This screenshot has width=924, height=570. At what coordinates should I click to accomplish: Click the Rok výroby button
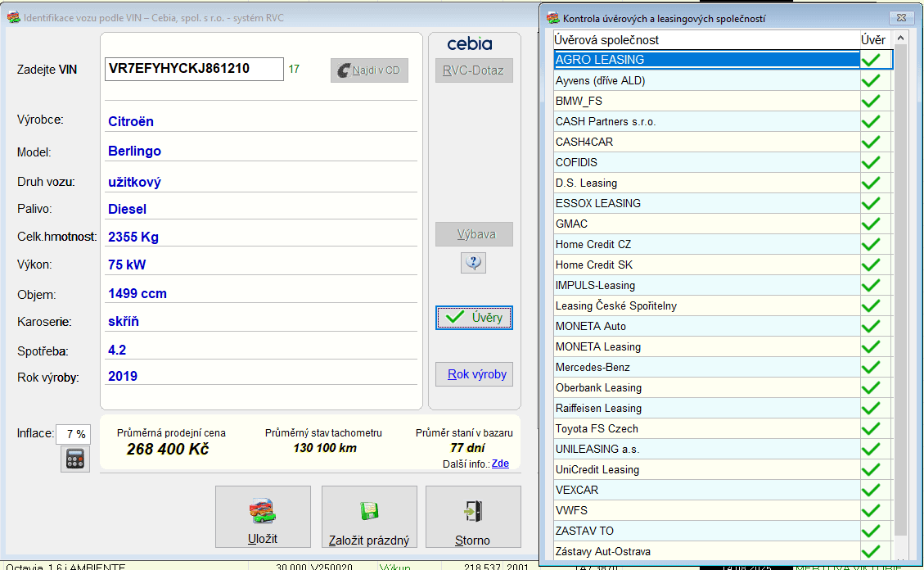pos(475,374)
